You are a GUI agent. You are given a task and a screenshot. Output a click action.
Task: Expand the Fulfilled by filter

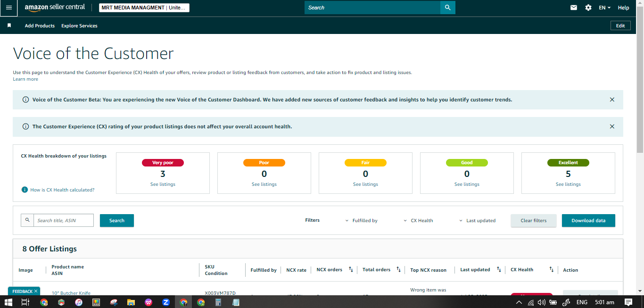tap(362, 220)
